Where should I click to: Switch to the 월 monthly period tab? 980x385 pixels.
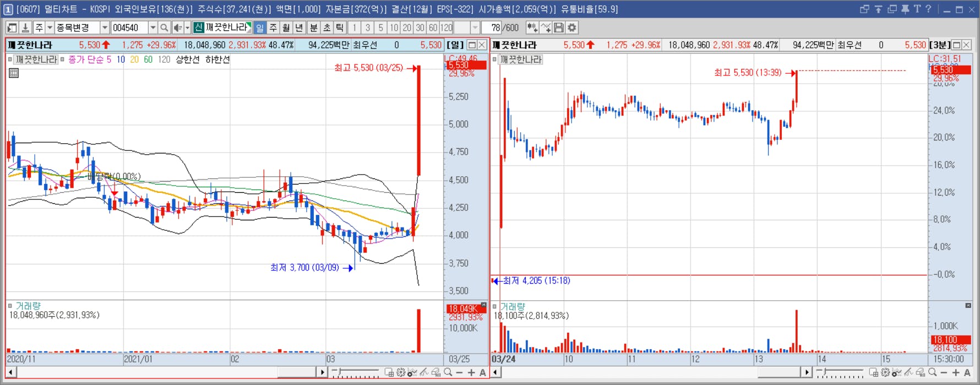pos(286,28)
